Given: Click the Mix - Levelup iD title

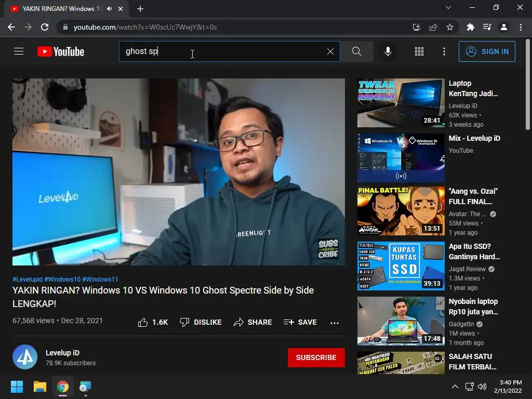Looking at the screenshot, I should click(x=474, y=138).
